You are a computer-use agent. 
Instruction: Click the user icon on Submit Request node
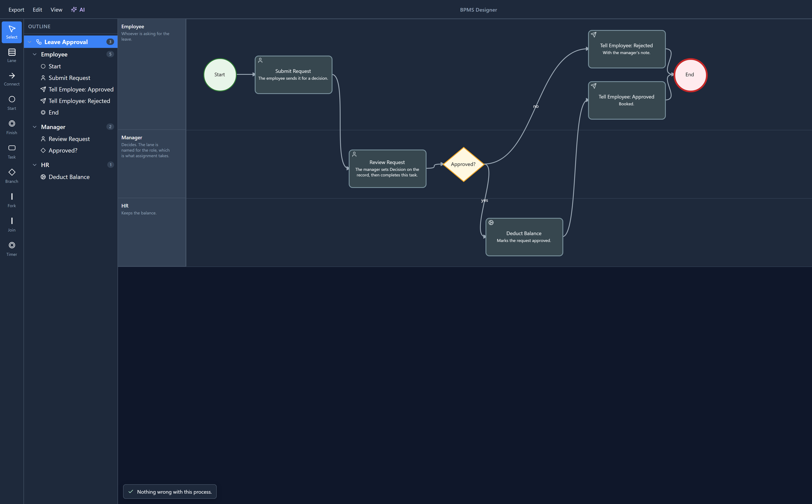[260, 60]
